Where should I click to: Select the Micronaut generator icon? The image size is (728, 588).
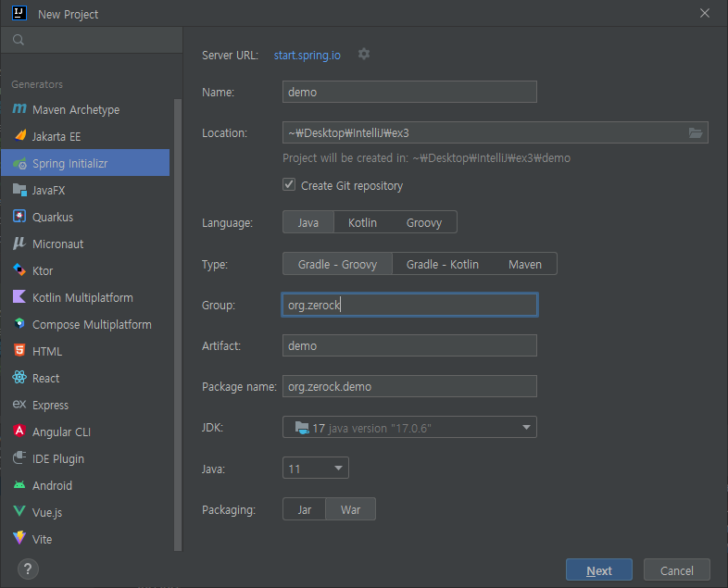pyautogui.click(x=19, y=244)
